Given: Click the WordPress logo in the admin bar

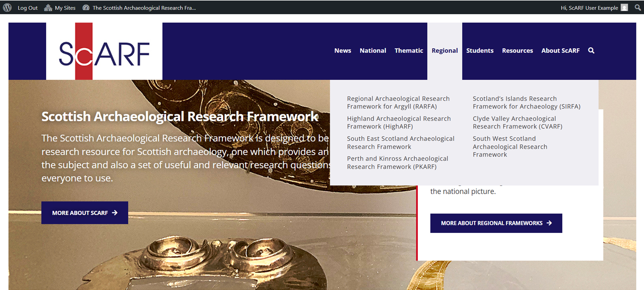Looking at the screenshot, I should pos(7,7).
